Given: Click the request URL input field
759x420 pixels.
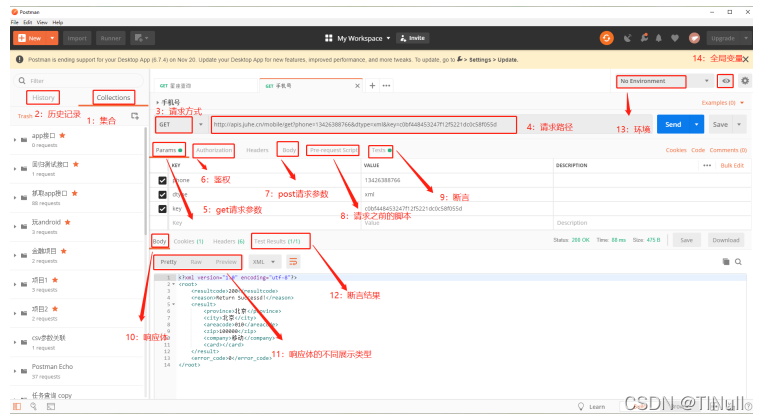Looking at the screenshot, I should point(363,124).
